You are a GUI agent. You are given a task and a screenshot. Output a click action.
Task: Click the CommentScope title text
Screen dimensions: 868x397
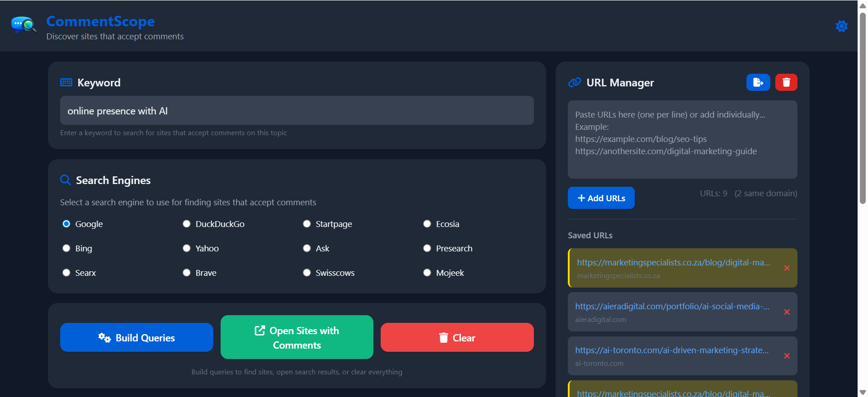(100, 21)
